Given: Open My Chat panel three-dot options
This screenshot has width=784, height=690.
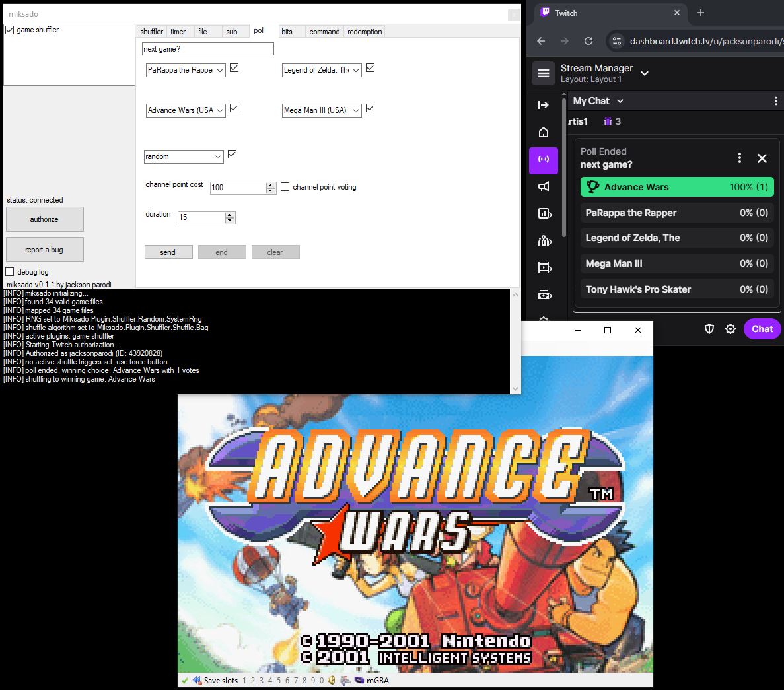Looking at the screenshot, I should (x=775, y=101).
